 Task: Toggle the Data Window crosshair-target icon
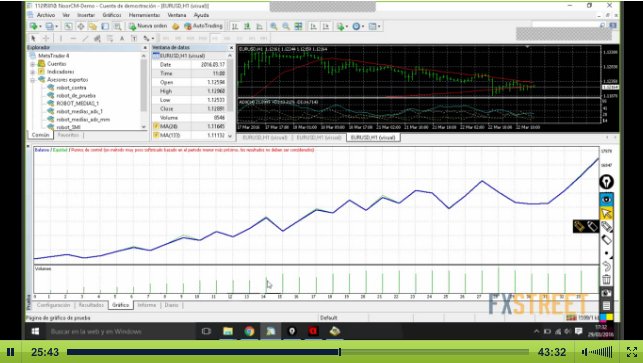point(81,26)
